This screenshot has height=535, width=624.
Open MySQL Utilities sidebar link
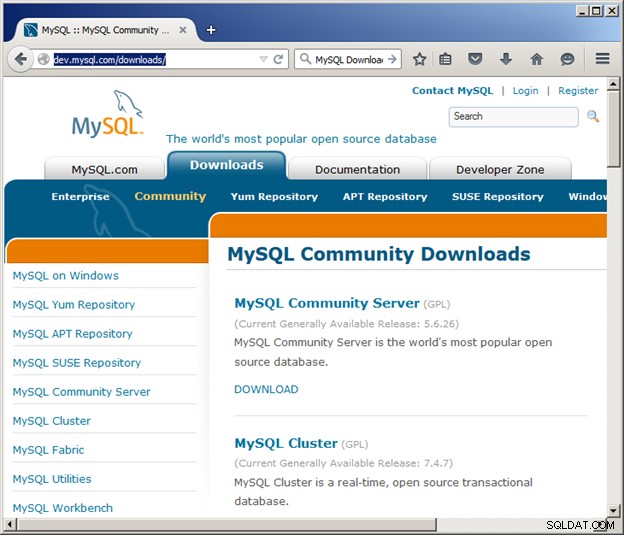[52, 479]
